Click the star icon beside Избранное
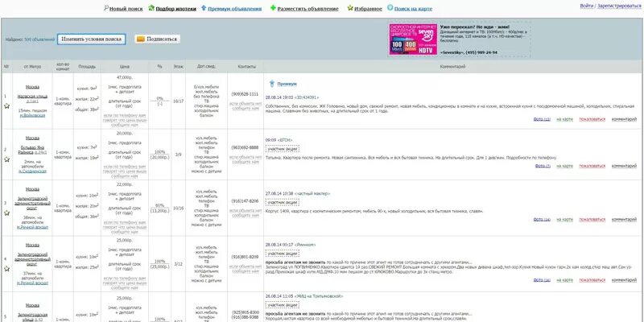The image size is (644, 322). click(x=350, y=8)
